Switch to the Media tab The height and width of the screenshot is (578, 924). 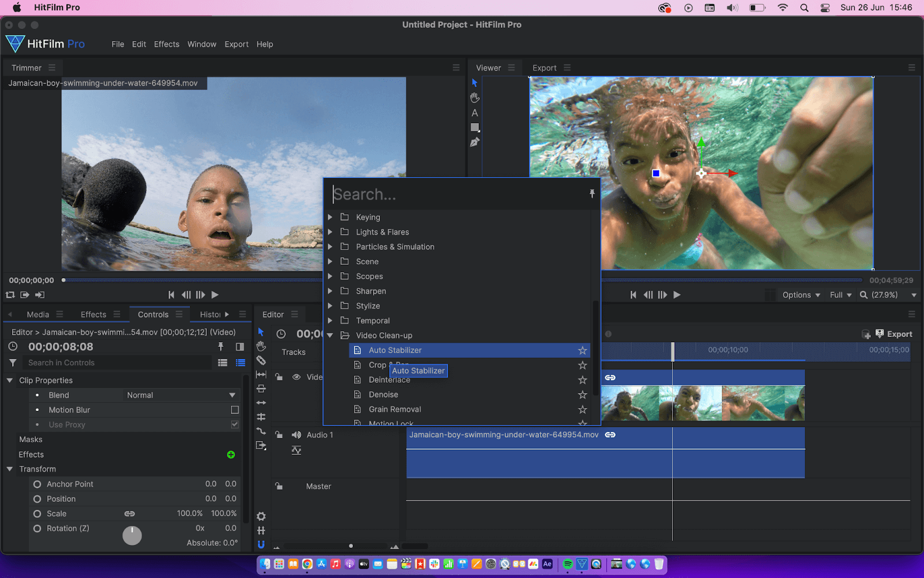point(38,314)
